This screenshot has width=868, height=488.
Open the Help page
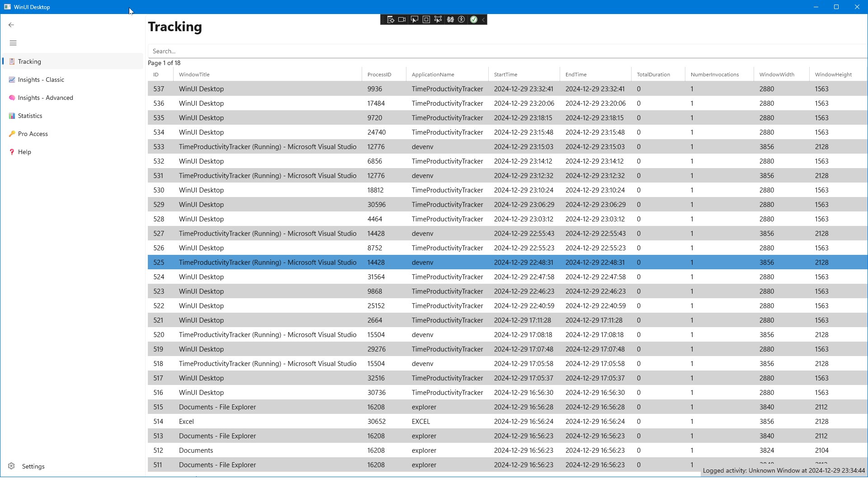coord(24,152)
